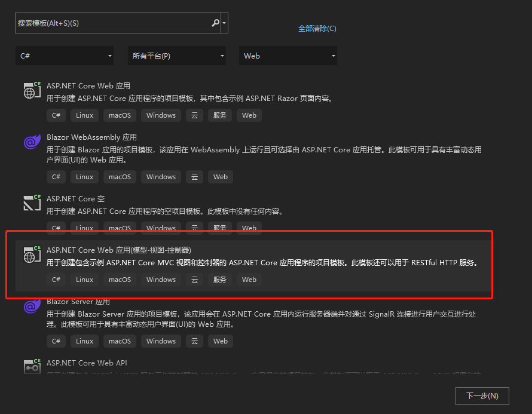Click the ASP.NET Core Web API title
This screenshot has width=532, height=414.
pos(87,363)
